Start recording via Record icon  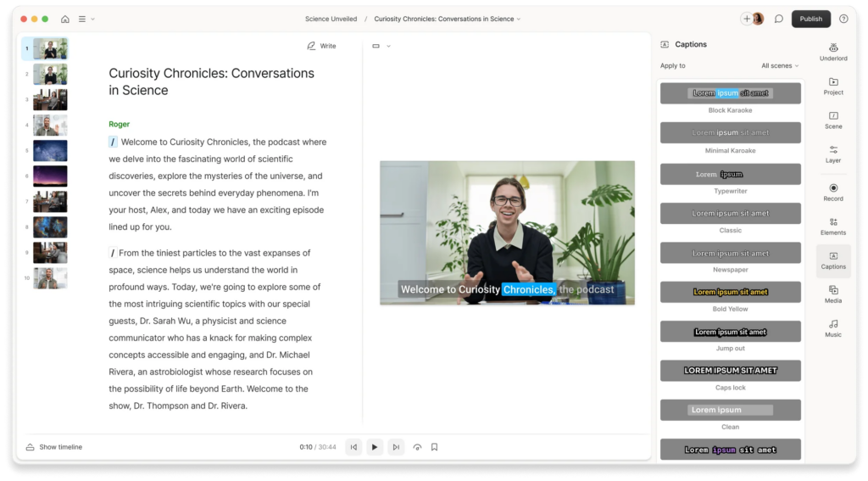[833, 192]
